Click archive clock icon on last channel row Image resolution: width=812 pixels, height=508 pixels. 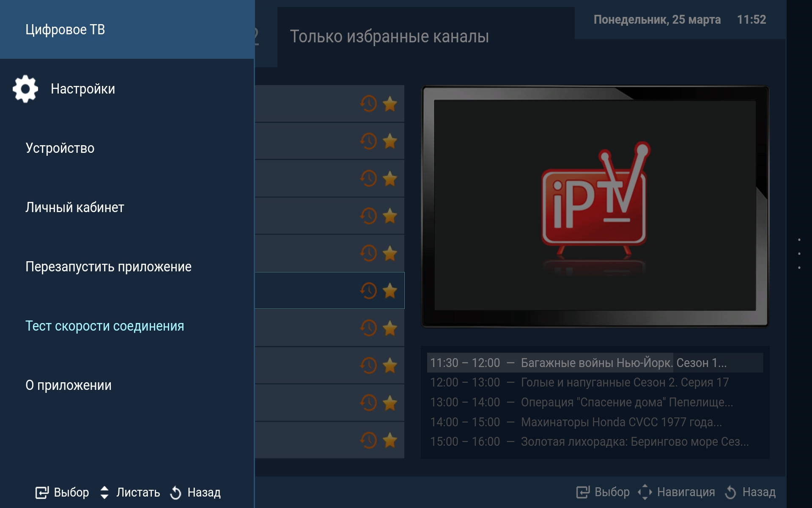[368, 440]
